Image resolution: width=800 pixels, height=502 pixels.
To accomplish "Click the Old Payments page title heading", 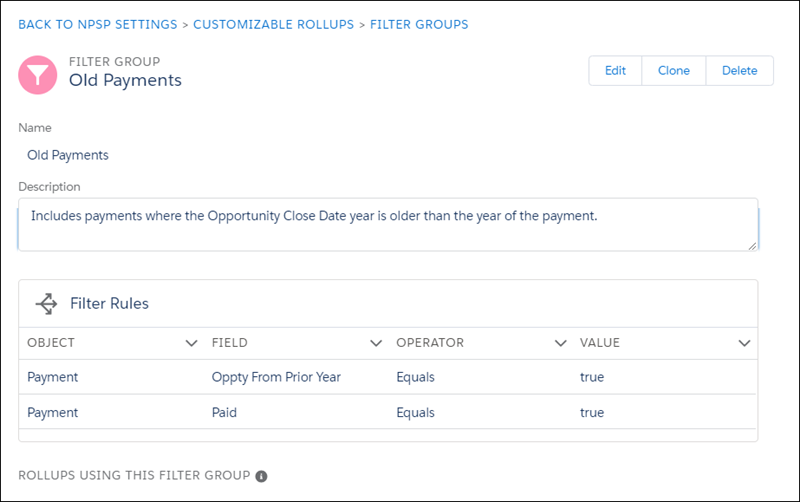I will click(x=125, y=80).
